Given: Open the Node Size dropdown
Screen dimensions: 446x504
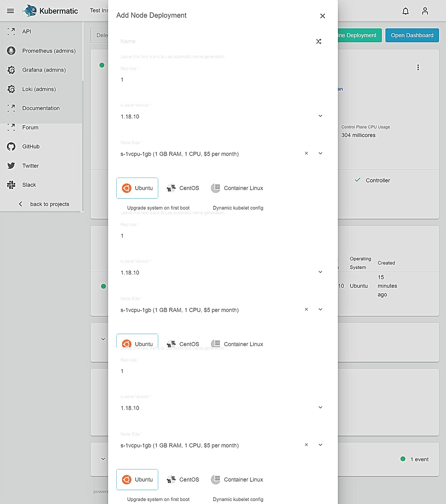Looking at the screenshot, I should click(x=320, y=153).
